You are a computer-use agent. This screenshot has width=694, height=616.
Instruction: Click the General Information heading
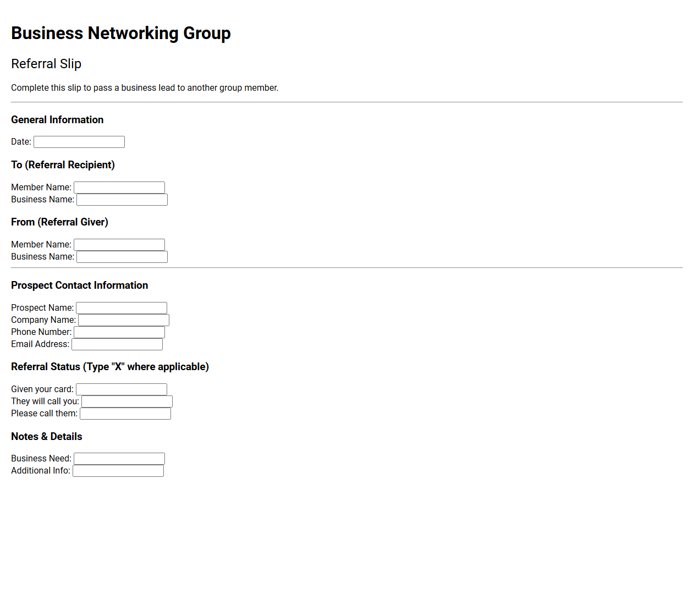(x=57, y=120)
